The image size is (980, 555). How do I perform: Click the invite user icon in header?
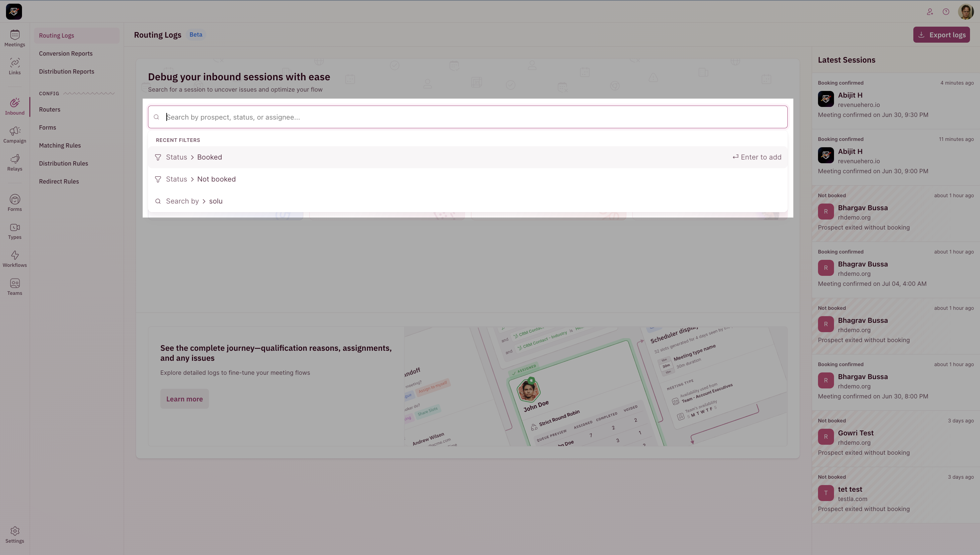click(x=930, y=12)
